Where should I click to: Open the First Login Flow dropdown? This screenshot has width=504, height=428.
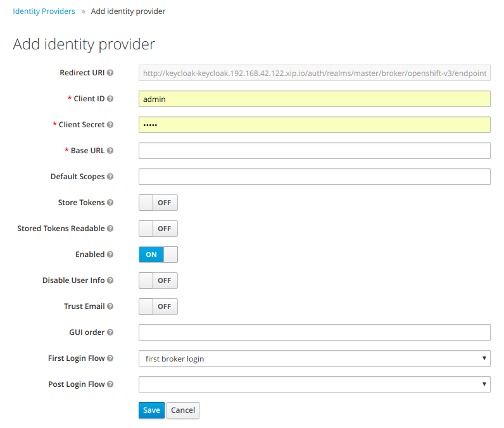(x=314, y=358)
